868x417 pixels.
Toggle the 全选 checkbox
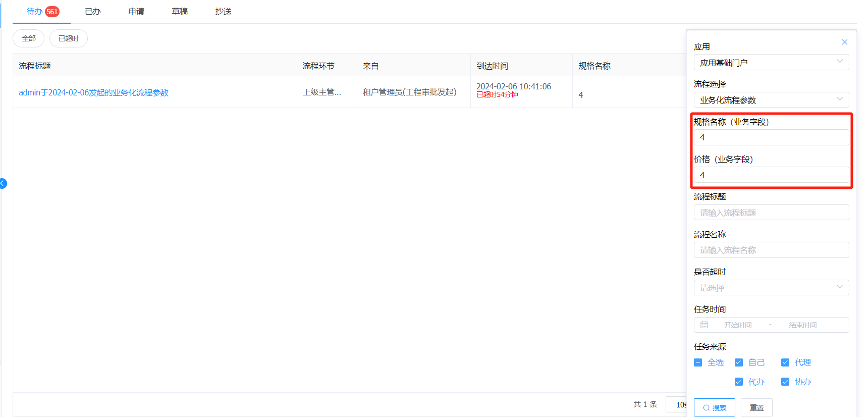coord(698,362)
